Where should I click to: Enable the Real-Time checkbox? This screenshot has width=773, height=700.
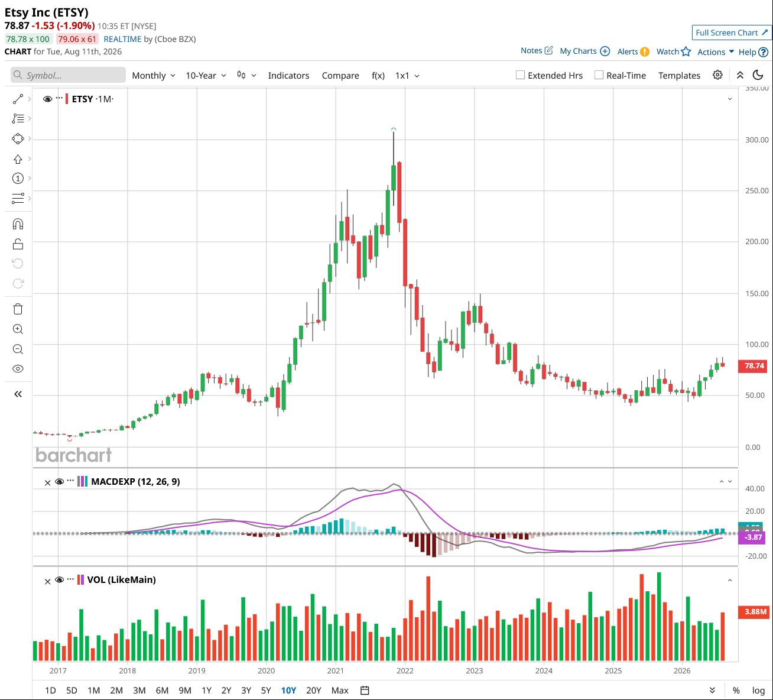tap(599, 75)
